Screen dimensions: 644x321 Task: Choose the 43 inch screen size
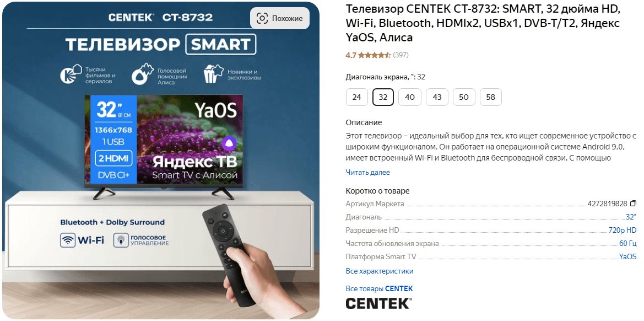coord(437,98)
